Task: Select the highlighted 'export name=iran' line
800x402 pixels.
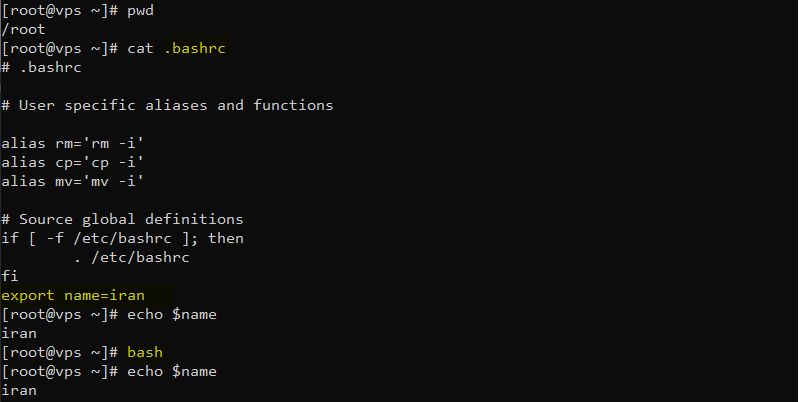Action: (73, 295)
